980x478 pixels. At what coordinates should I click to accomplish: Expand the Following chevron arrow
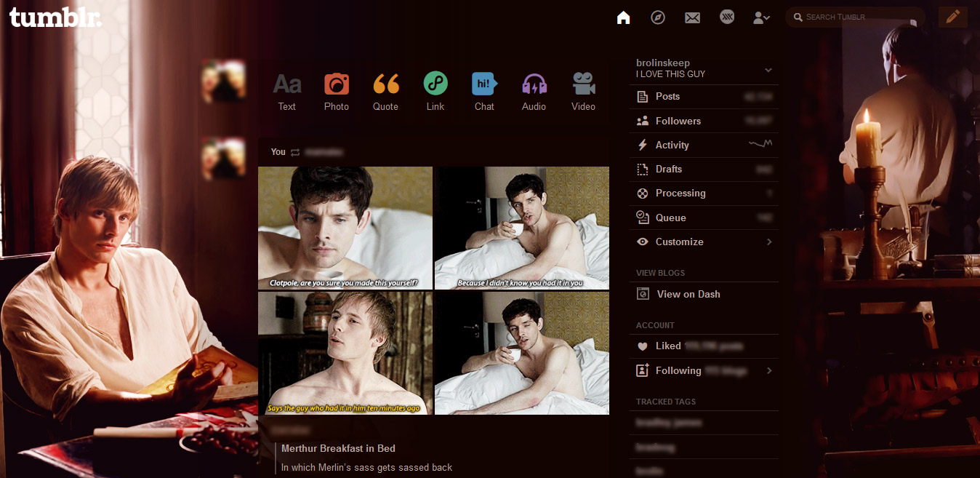click(769, 370)
